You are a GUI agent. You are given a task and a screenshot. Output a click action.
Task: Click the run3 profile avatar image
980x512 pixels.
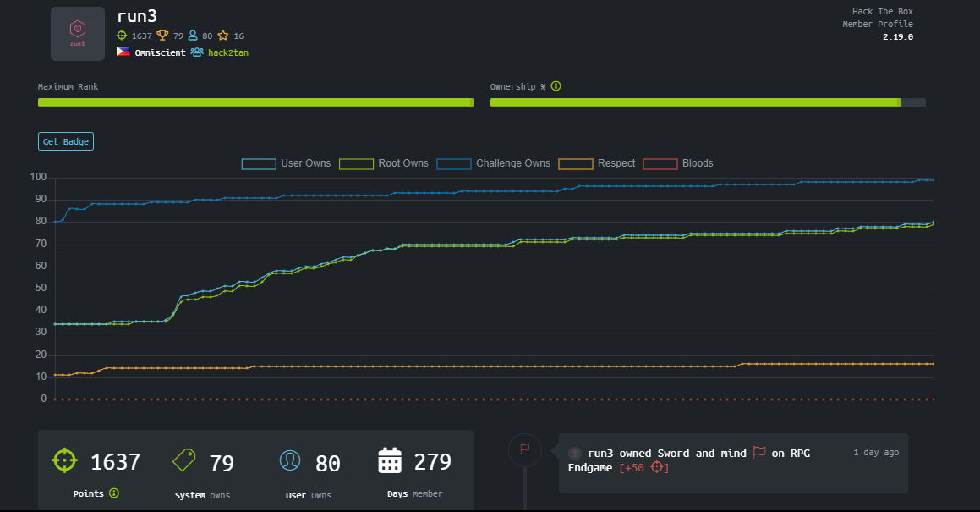pyautogui.click(x=78, y=34)
